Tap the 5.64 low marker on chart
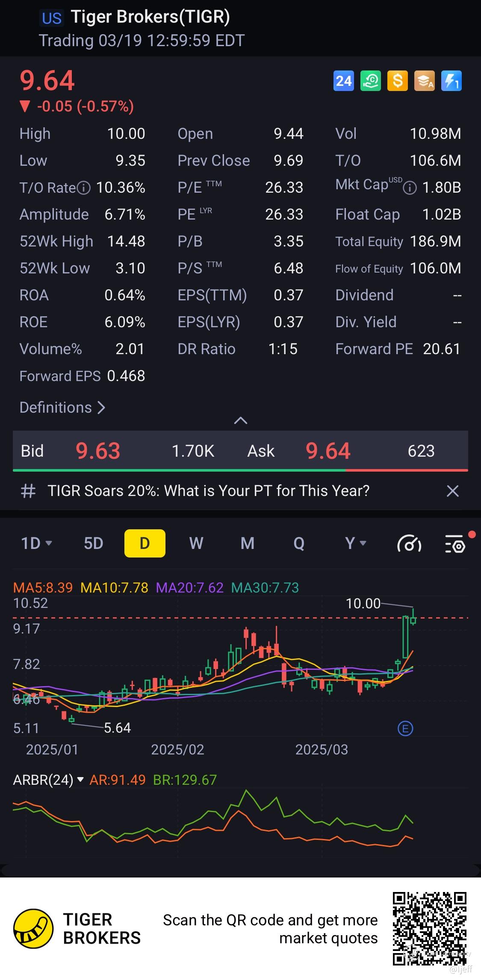Screen dimensions: 481x980 (x=118, y=728)
